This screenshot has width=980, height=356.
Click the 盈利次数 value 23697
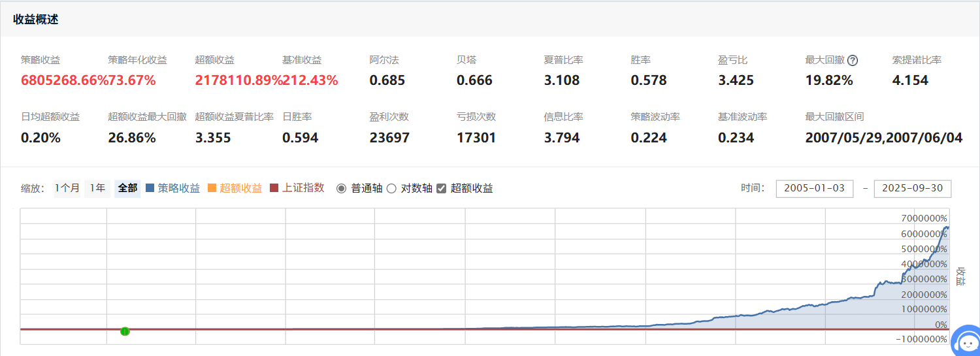pyautogui.click(x=389, y=138)
